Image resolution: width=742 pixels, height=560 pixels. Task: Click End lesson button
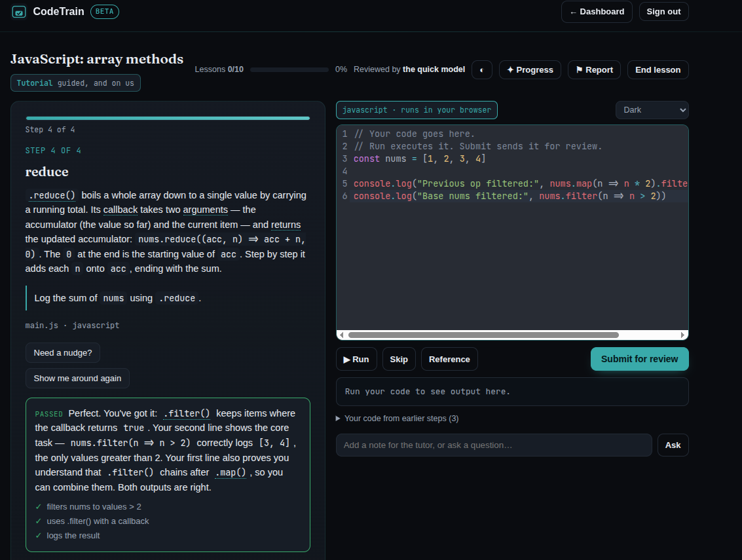(658, 70)
